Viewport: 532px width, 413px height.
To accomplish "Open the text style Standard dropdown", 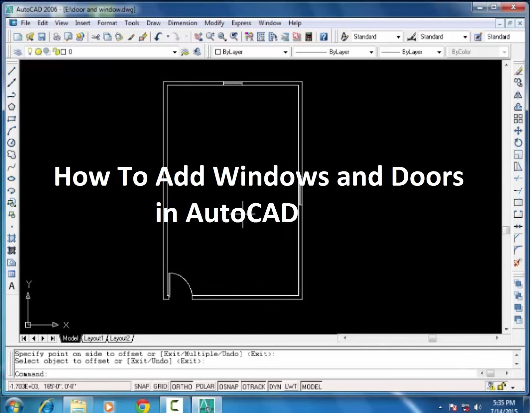I will (398, 37).
